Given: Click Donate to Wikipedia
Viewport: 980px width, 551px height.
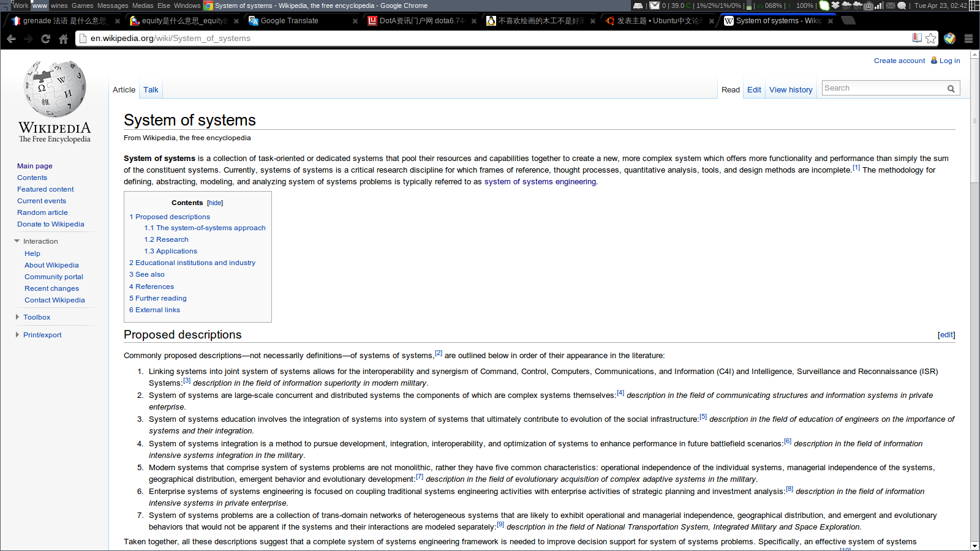Looking at the screenshot, I should point(51,224).
